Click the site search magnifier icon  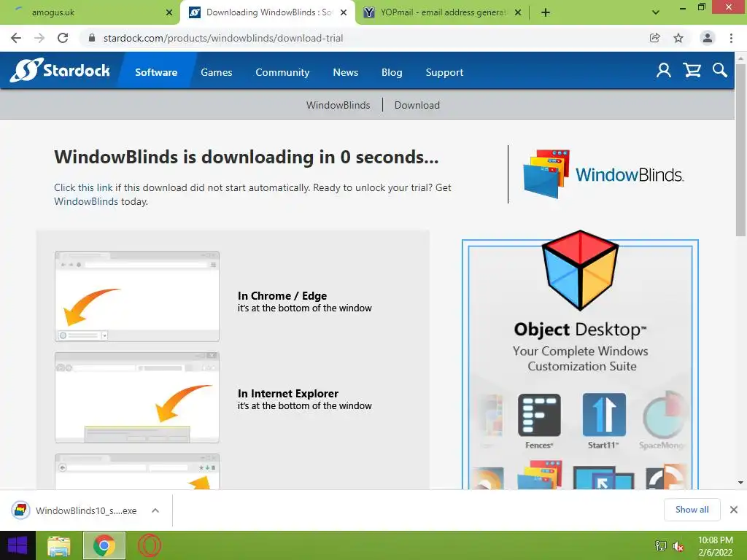[x=720, y=71]
